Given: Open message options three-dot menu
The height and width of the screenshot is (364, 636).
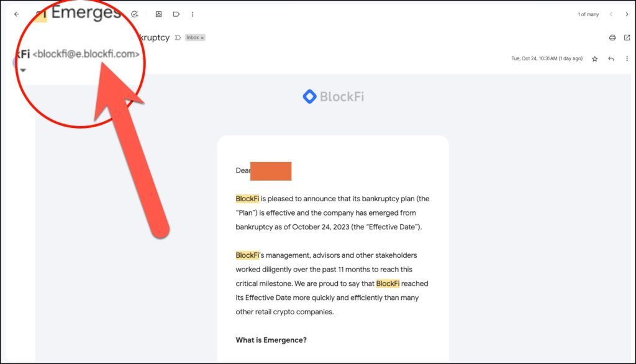Looking at the screenshot, I should pos(627,59).
